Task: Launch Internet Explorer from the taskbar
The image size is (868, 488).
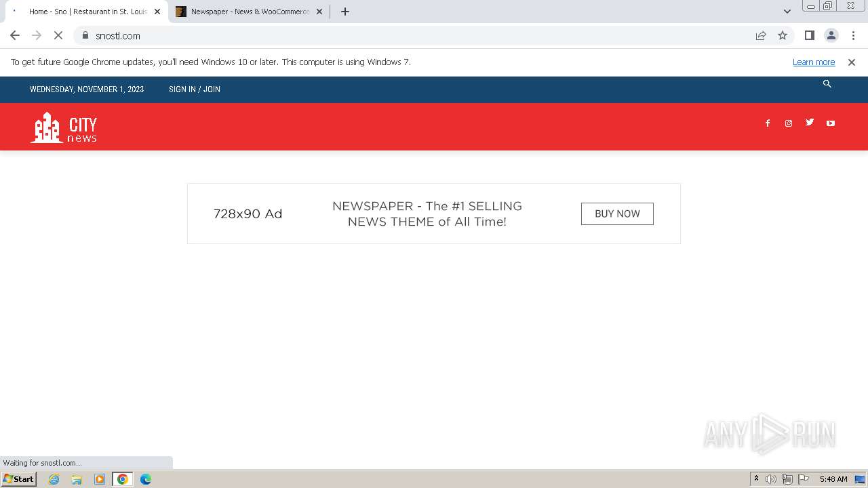Action: point(54,479)
